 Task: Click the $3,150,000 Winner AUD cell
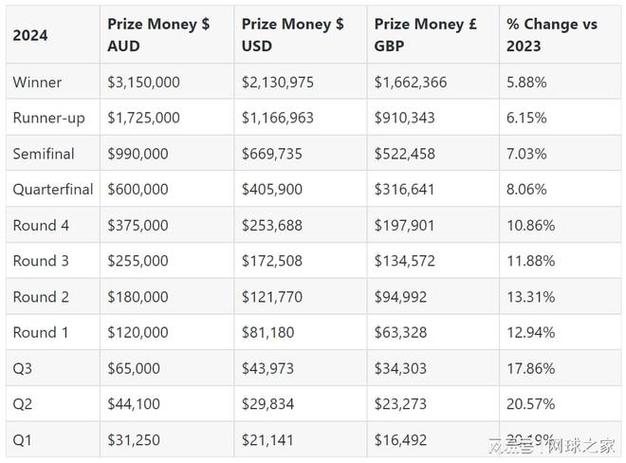(144, 82)
